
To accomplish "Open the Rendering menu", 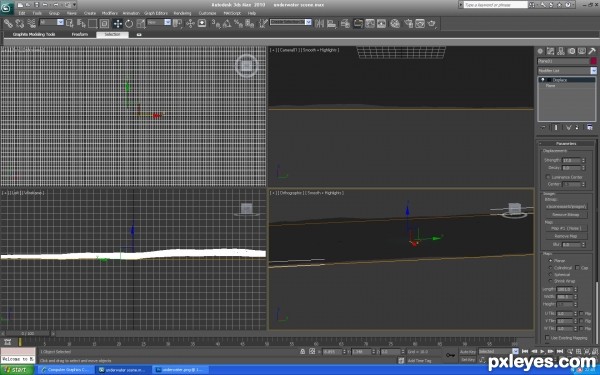I will pos(182,13).
